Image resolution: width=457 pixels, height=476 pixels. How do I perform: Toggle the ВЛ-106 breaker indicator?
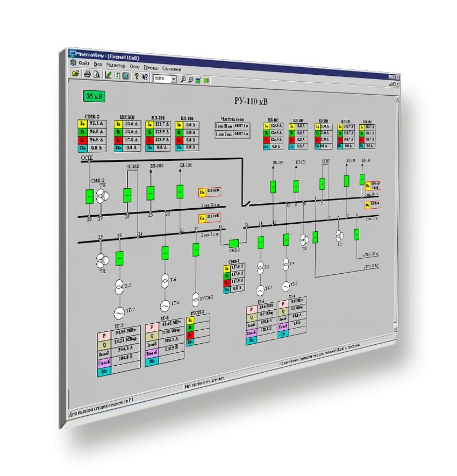[180, 191]
